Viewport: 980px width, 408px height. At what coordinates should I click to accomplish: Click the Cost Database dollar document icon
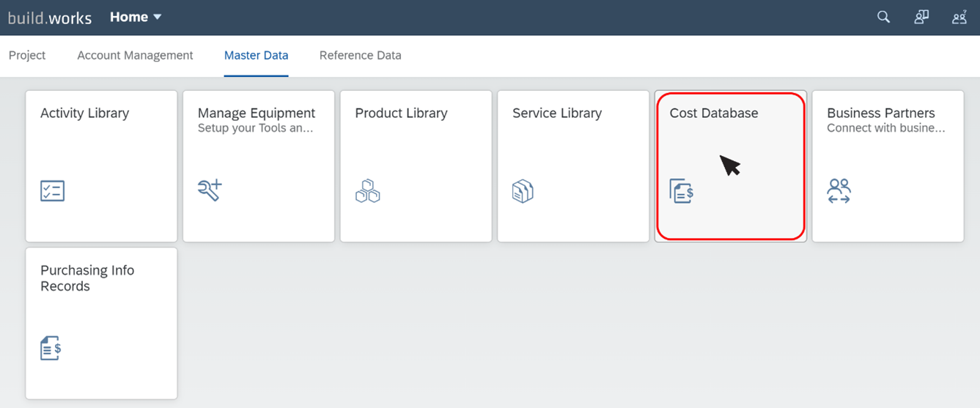682,191
